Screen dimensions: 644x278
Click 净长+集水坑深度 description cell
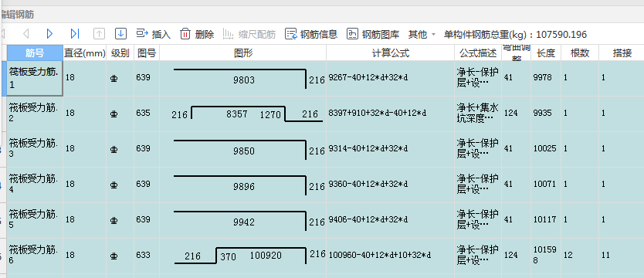[478, 114]
